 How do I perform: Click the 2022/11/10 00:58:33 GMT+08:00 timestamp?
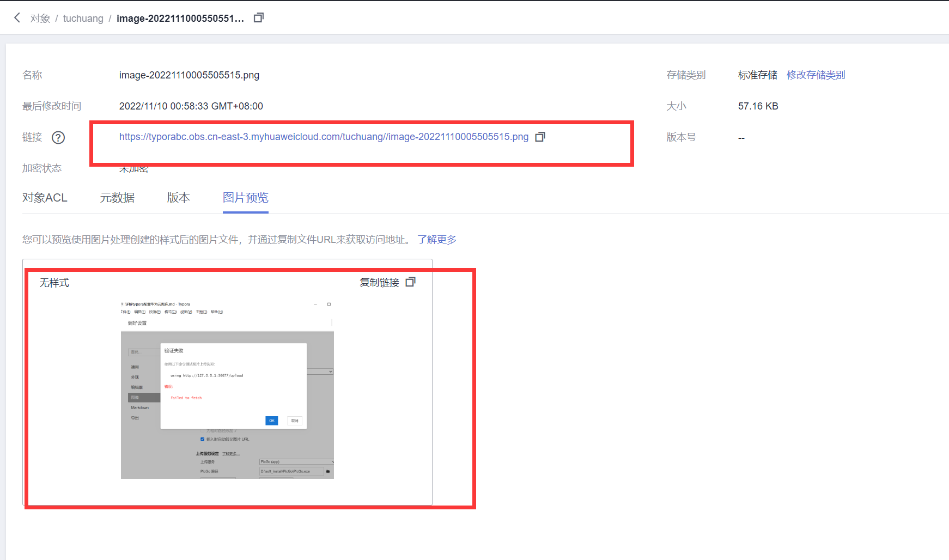tap(191, 106)
